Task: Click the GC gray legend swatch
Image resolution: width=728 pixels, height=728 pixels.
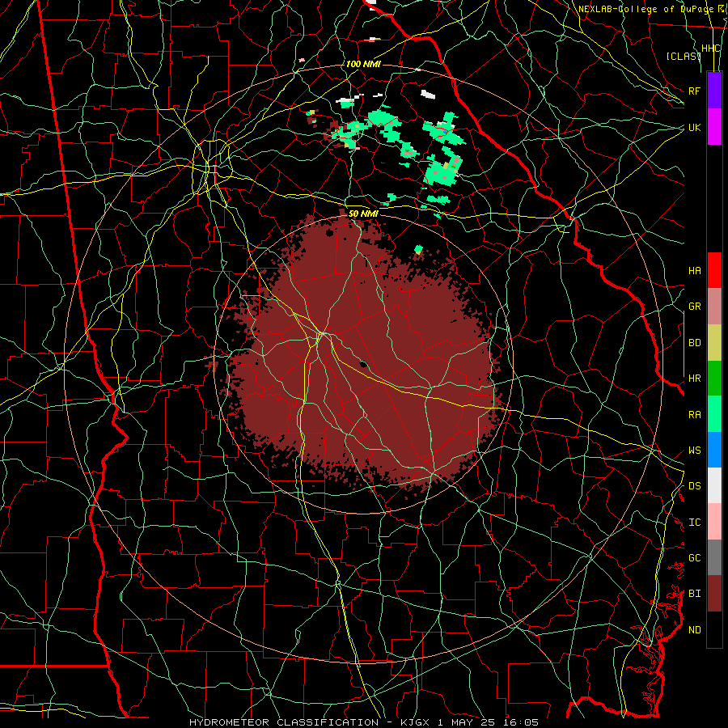Action: pos(714,557)
